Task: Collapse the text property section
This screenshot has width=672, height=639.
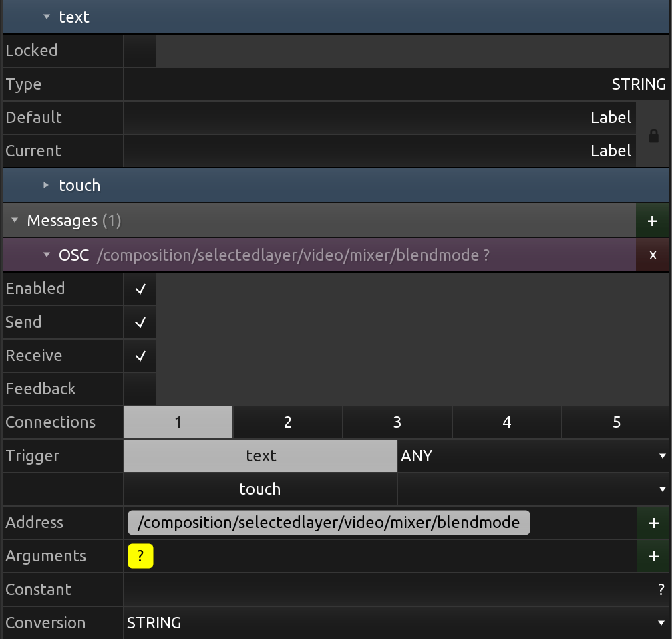Action: tap(47, 17)
